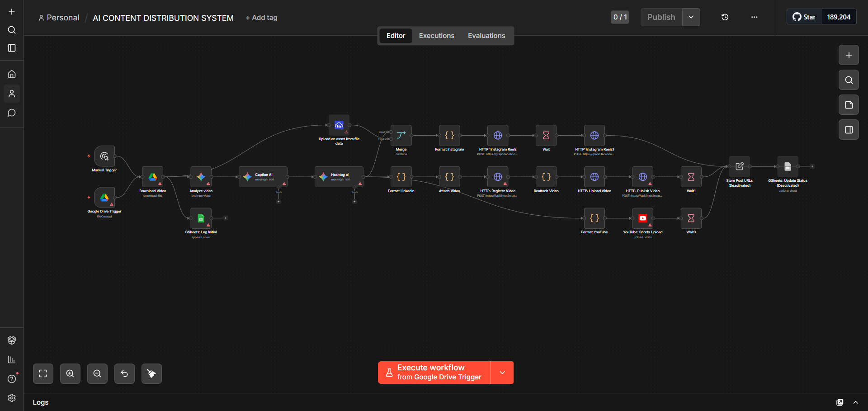The width and height of the screenshot is (868, 411).
Task: Open the Caption AI node
Action: [263, 177]
